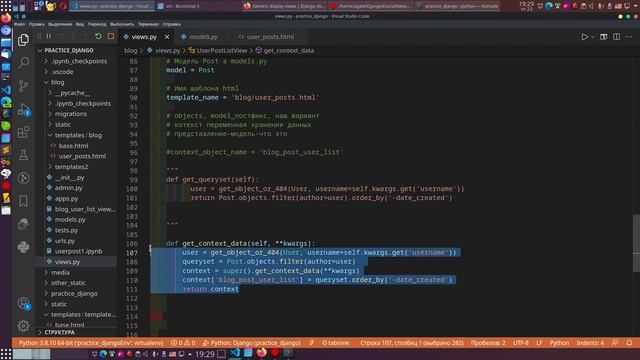Open the Search view in activity bar

coord(23,62)
